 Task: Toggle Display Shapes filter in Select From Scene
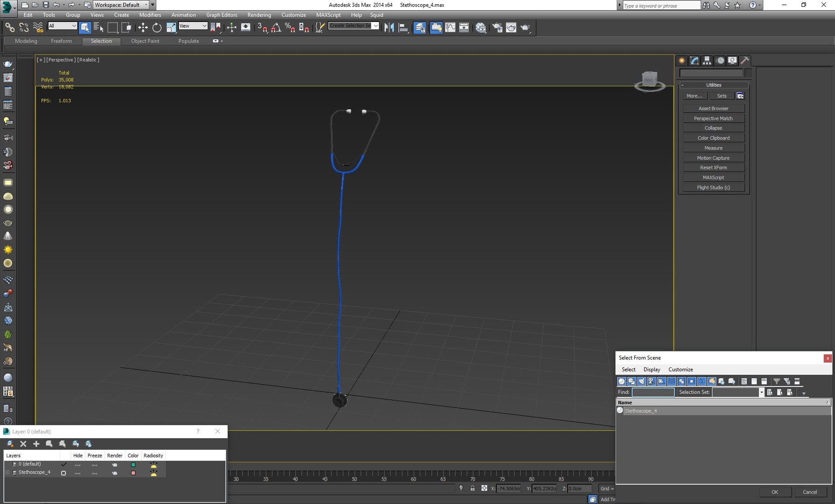point(631,381)
